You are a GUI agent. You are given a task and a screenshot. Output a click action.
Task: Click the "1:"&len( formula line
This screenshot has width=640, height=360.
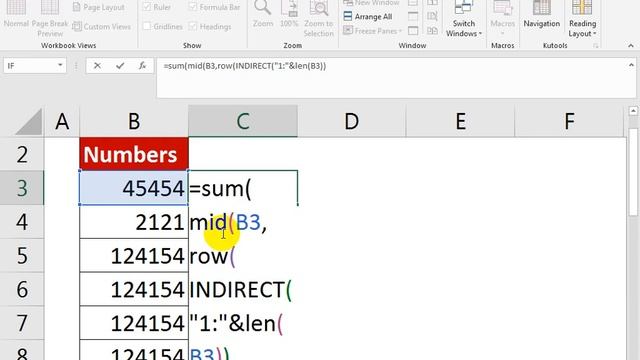coord(236,324)
